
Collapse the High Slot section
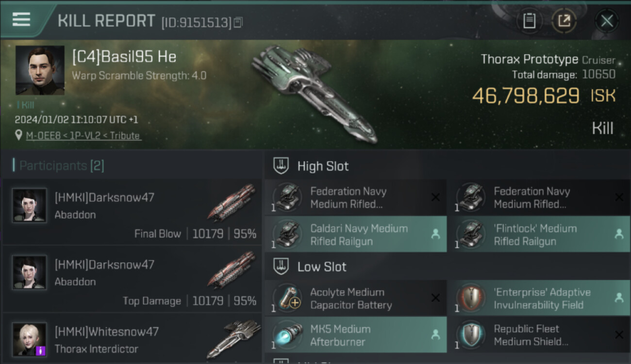(322, 166)
